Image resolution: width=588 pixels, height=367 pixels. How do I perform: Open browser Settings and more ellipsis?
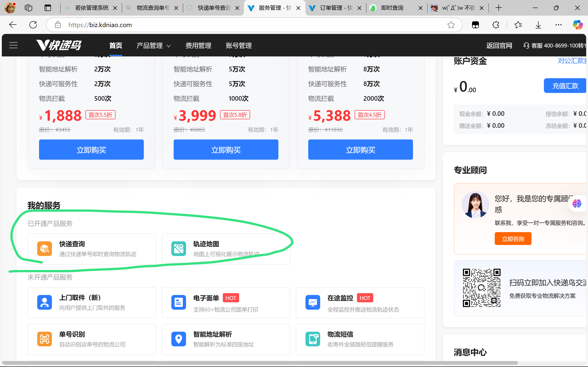(x=558, y=25)
